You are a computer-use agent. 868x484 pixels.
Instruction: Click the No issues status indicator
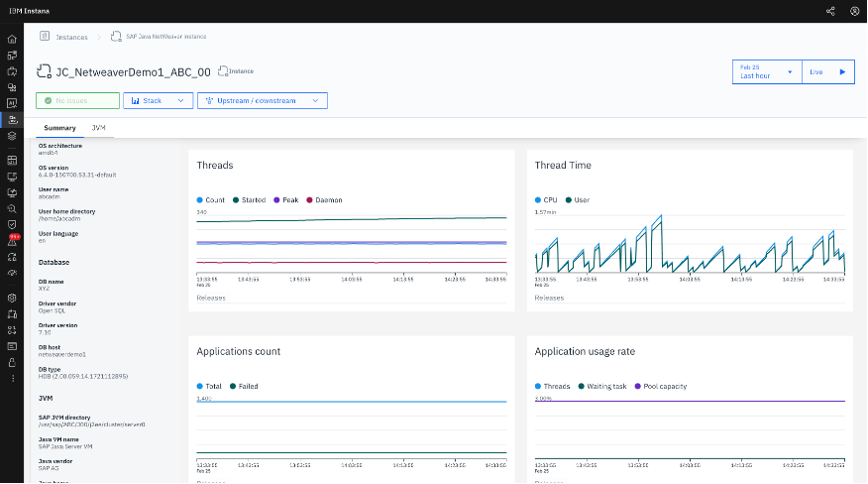pyautogui.click(x=77, y=101)
